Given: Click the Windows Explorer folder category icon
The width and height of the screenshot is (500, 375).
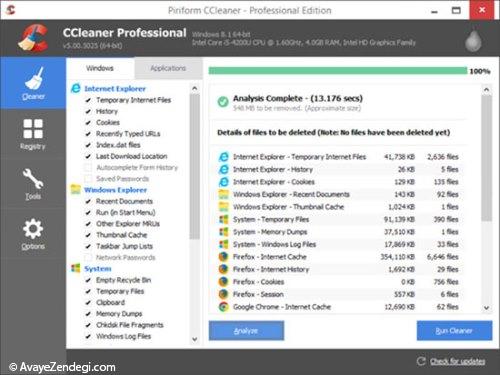Looking at the screenshot, I should [76, 189].
